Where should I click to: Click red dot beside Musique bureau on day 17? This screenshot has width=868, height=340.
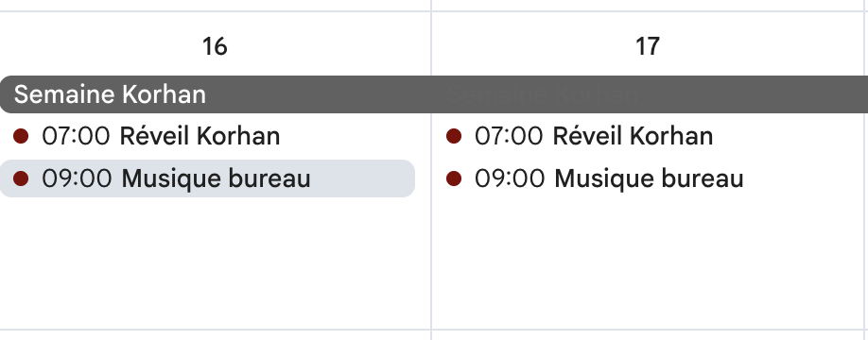point(454,178)
